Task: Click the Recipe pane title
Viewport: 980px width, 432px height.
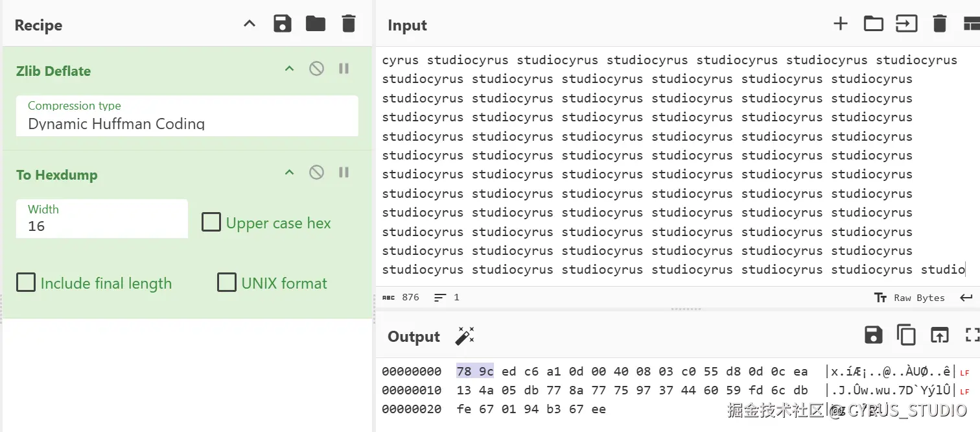Action: pos(38,25)
